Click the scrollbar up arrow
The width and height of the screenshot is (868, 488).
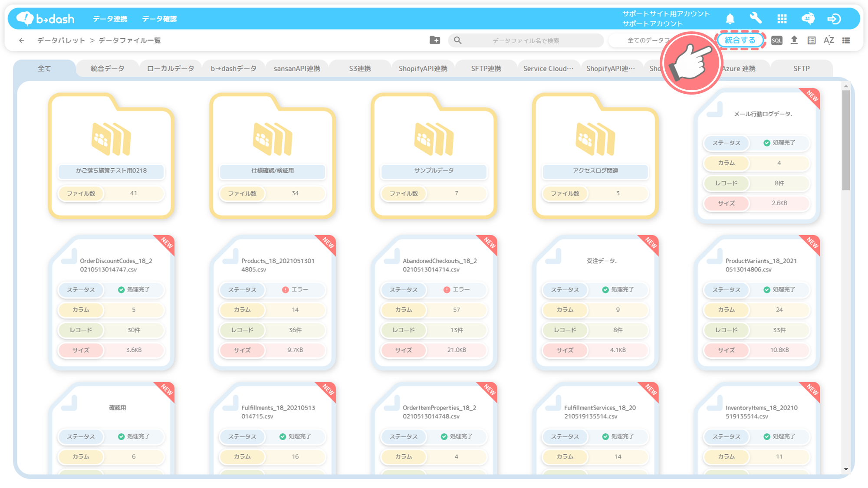[846, 86]
